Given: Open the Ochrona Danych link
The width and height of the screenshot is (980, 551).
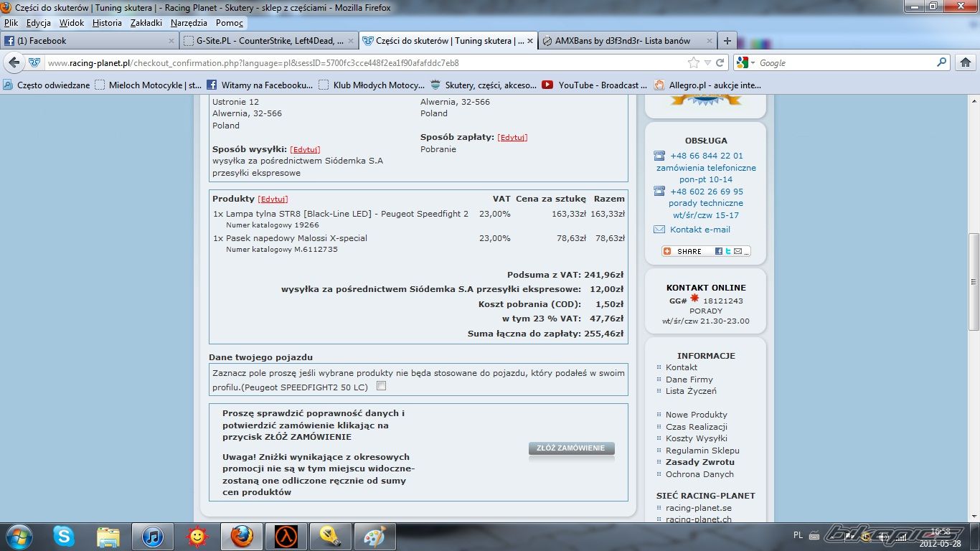Looking at the screenshot, I should (x=699, y=474).
